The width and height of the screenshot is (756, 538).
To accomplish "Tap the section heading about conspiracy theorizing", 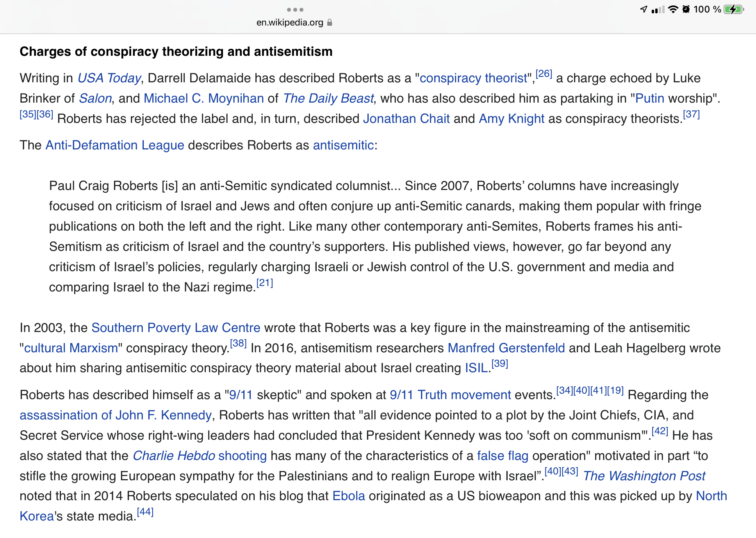I will (176, 51).
